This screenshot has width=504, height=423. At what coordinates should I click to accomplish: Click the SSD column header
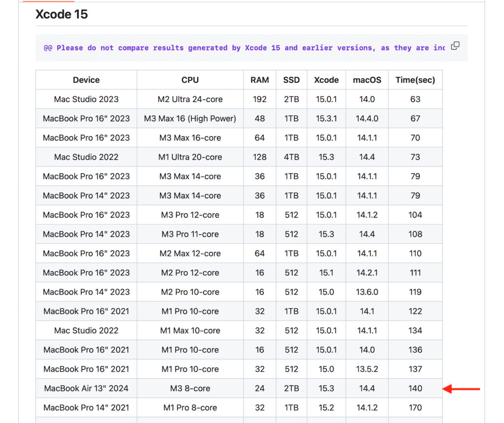pos(291,80)
